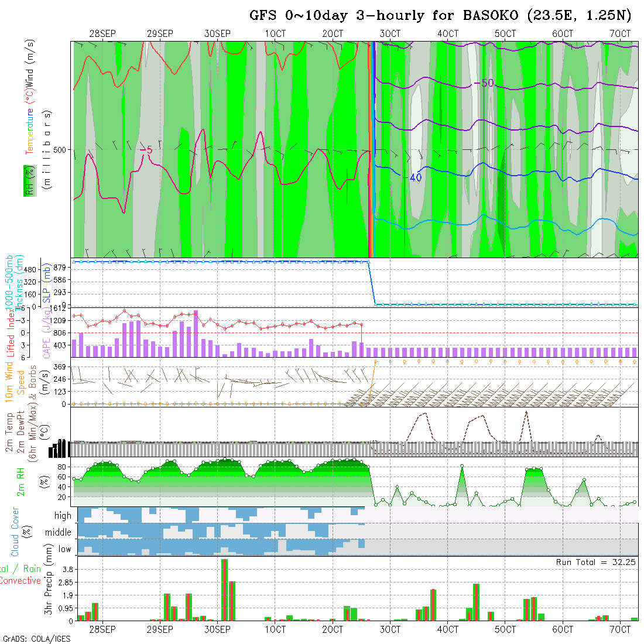Click the 2m RH axis title
This screenshot has width=644, height=644.
20,482
